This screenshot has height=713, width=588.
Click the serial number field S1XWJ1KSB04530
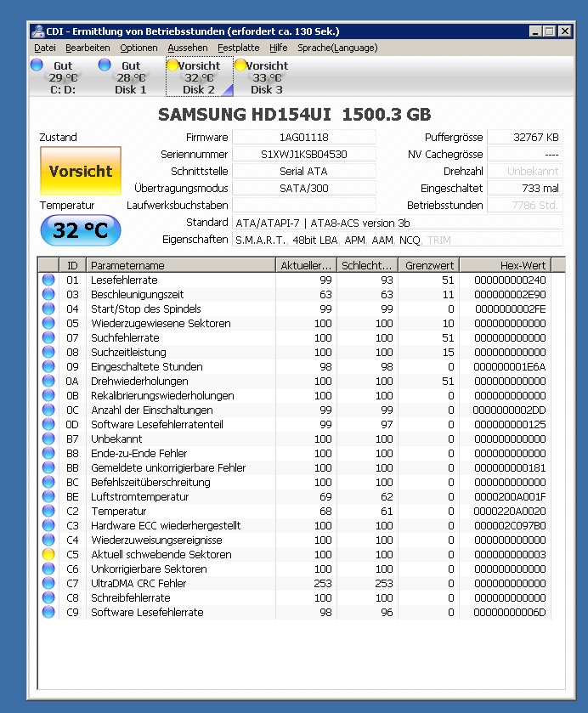pyautogui.click(x=304, y=154)
